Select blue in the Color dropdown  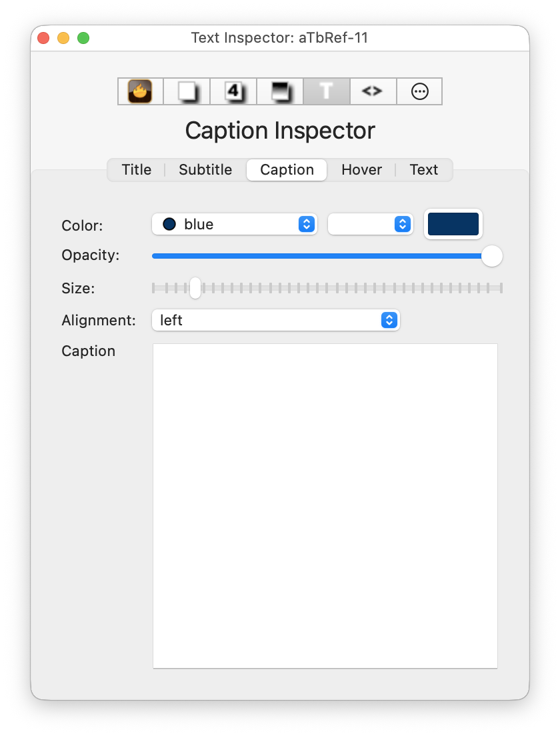[x=234, y=224]
